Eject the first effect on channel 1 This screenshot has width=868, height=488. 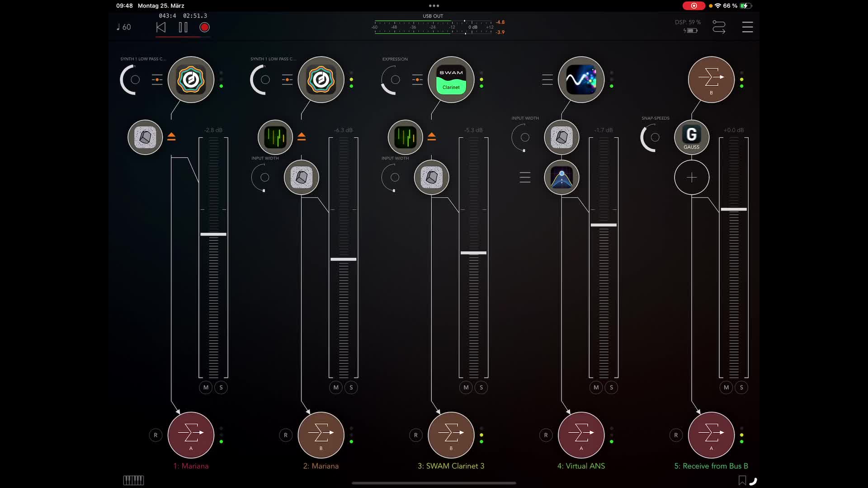(x=171, y=136)
